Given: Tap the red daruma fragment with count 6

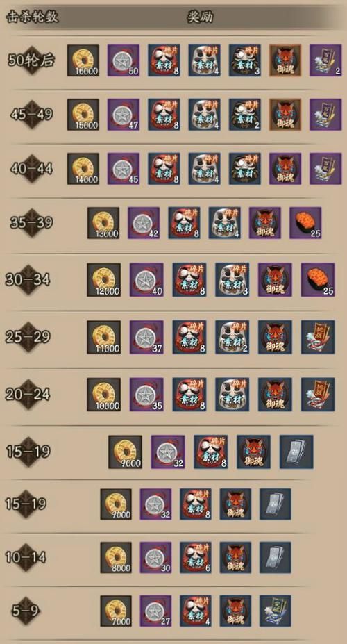Looking at the screenshot, I should pos(196,557).
